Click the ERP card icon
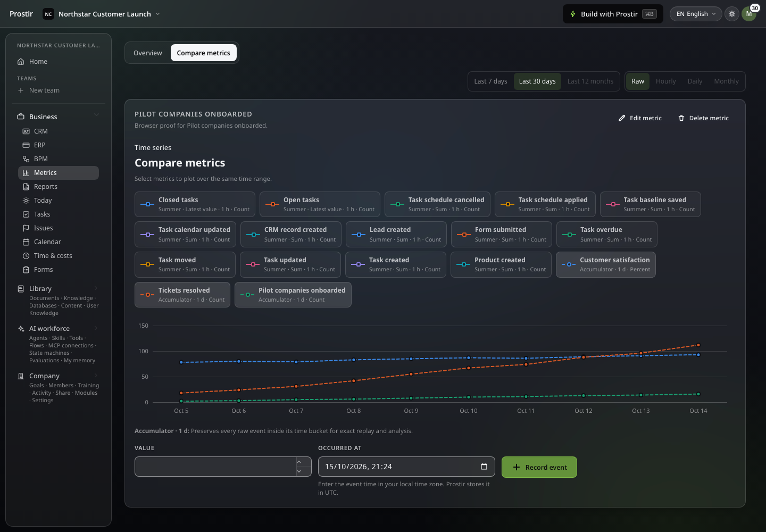This screenshot has width=766, height=532. coord(26,145)
